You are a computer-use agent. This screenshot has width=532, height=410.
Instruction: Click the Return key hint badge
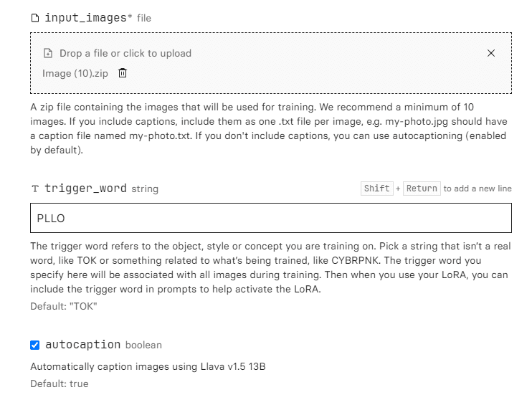(422, 189)
